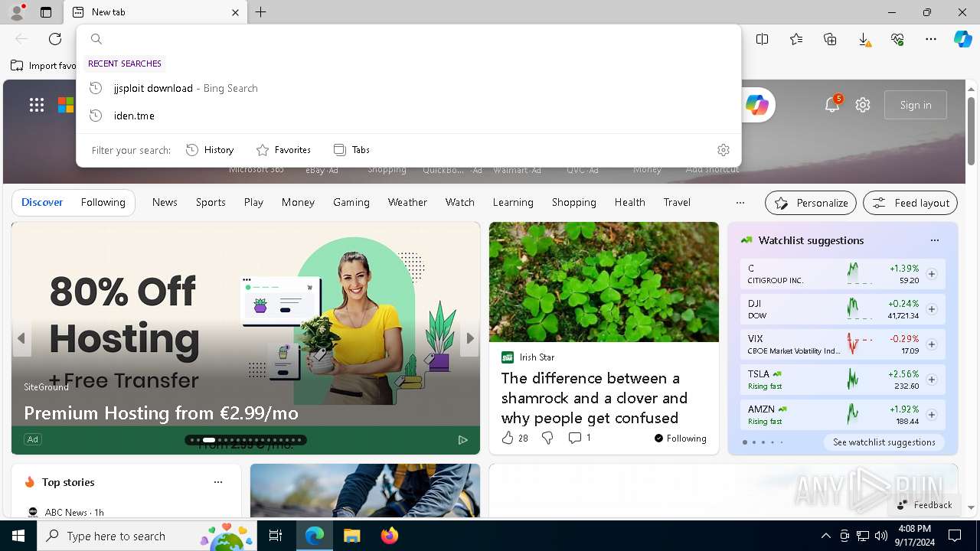Click See watchlist suggestions
The width and height of the screenshot is (980, 551).
tap(884, 442)
